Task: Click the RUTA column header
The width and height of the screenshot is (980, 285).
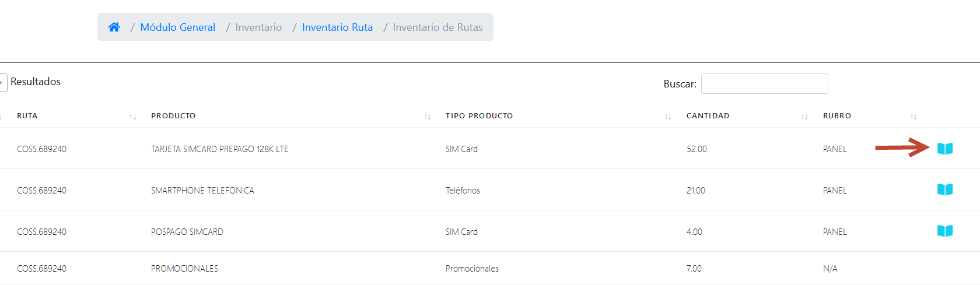Action: tap(27, 116)
